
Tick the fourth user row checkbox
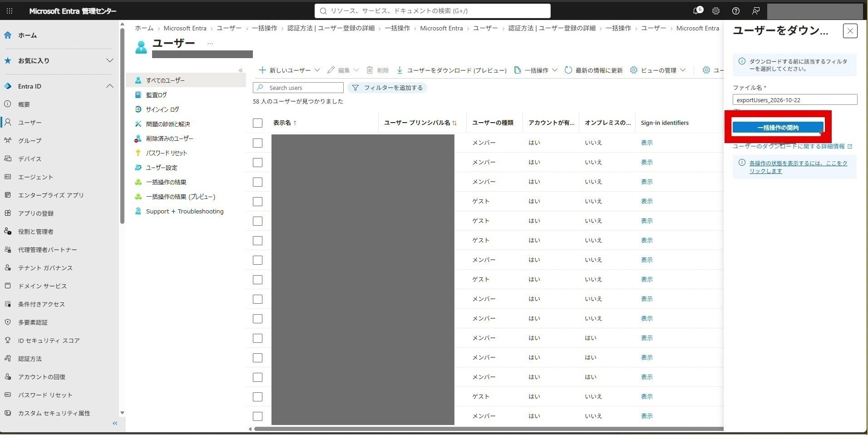click(x=257, y=202)
